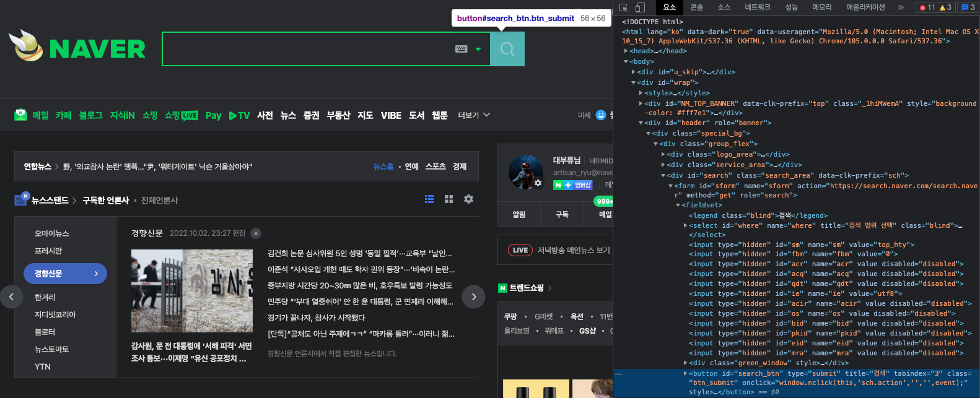Screen dimensions: 980x398
Task: Click N+ 멤버십 badge
Action: (573, 185)
